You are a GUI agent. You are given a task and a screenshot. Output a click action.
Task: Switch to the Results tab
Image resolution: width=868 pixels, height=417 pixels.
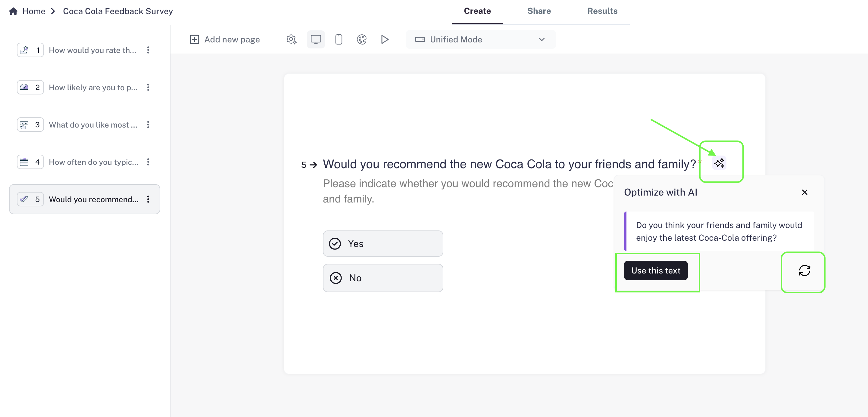(602, 11)
